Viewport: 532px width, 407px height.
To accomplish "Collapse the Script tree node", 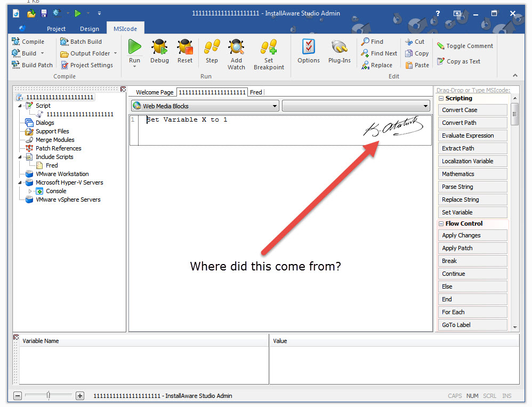I will pyautogui.click(x=20, y=106).
